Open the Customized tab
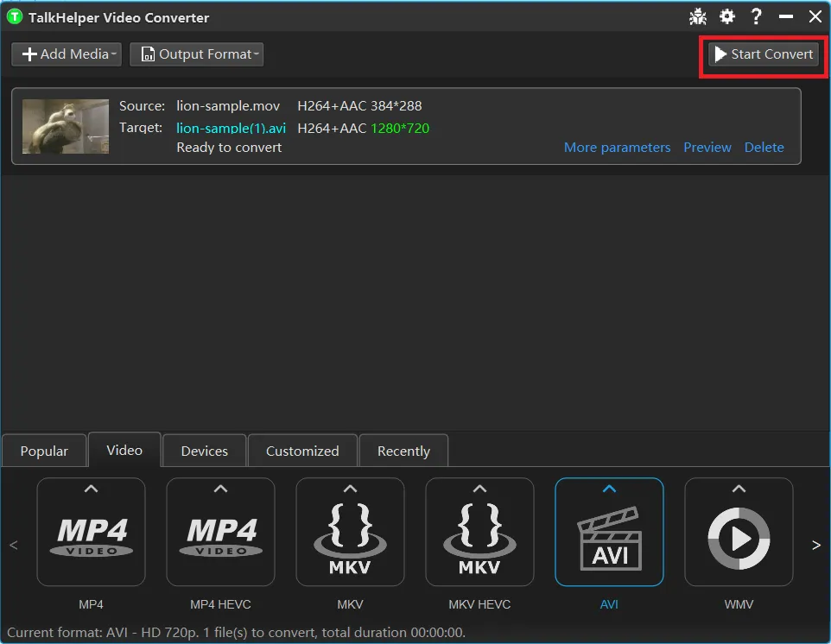831x644 pixels. [x=302, y=451]
